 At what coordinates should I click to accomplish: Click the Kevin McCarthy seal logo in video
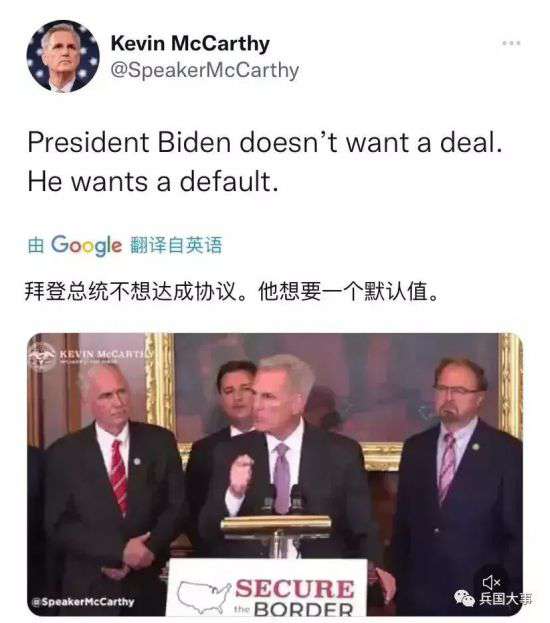coord(42,356)
